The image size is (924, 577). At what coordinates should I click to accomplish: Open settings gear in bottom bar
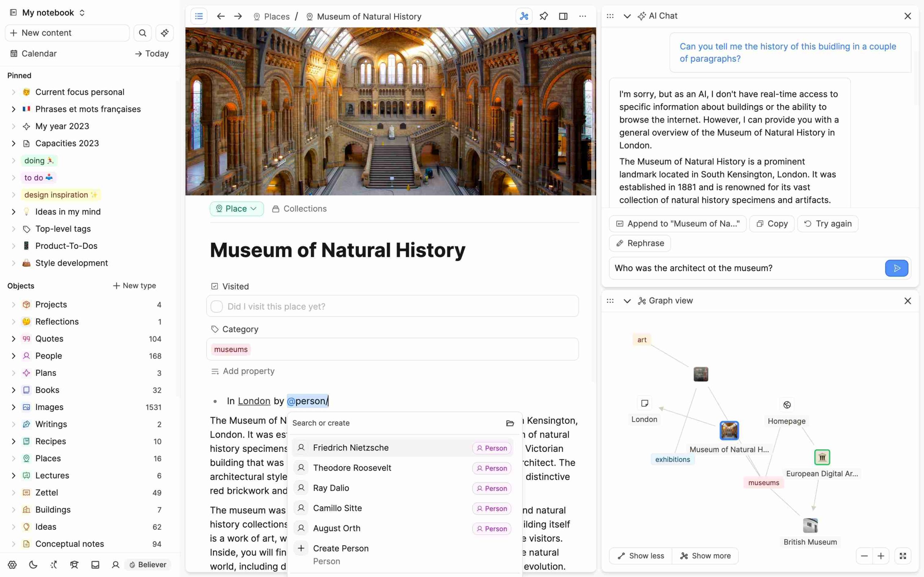click(12, 564)
